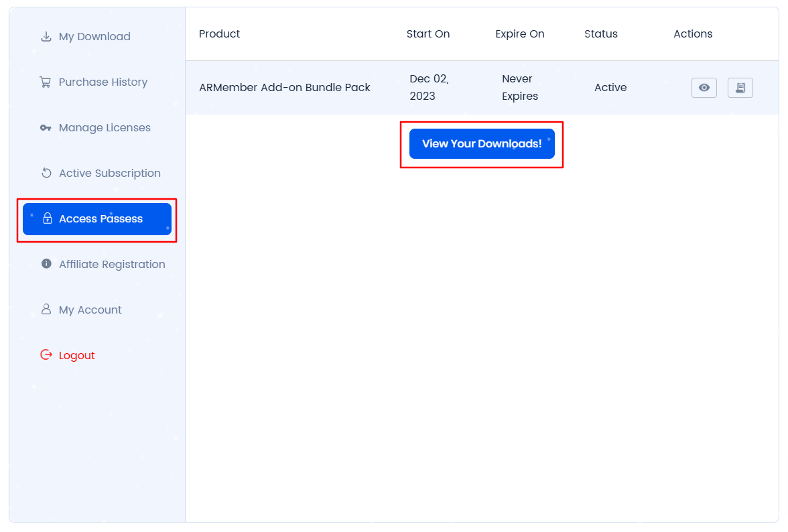Screen dimensions: 788x532
Task: Click the red logout arrow icon
Action: (46, 354)
